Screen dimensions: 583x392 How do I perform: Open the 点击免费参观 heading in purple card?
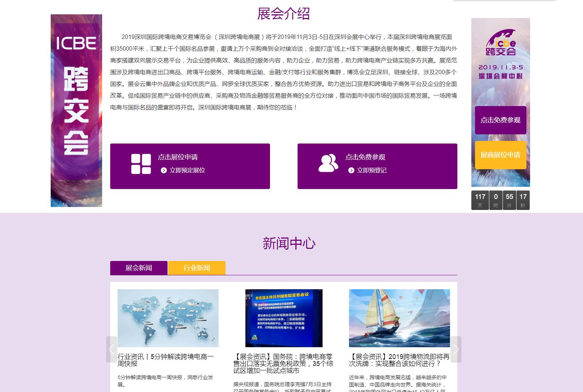(365, 157)
